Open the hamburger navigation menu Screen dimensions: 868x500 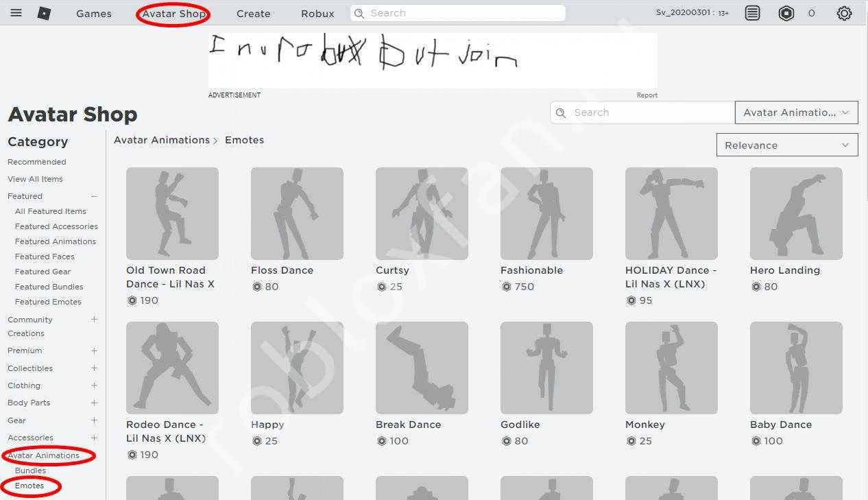click(16, 13)
